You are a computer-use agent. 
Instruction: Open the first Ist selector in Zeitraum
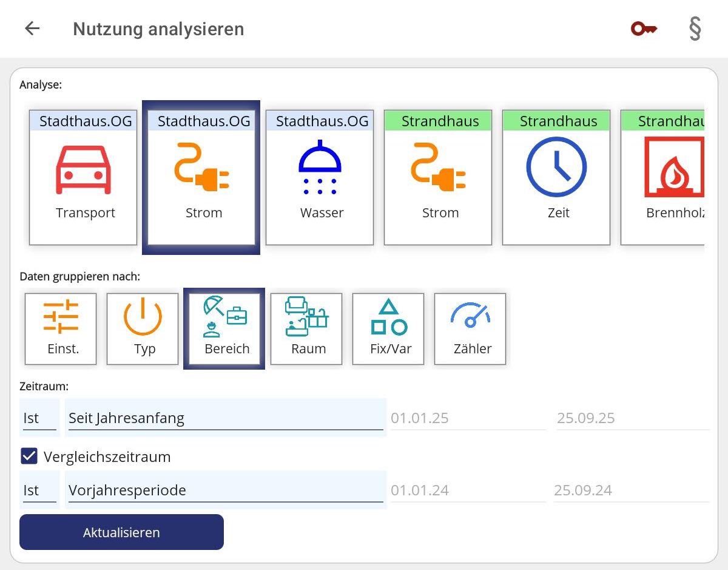tap(39, 418)
